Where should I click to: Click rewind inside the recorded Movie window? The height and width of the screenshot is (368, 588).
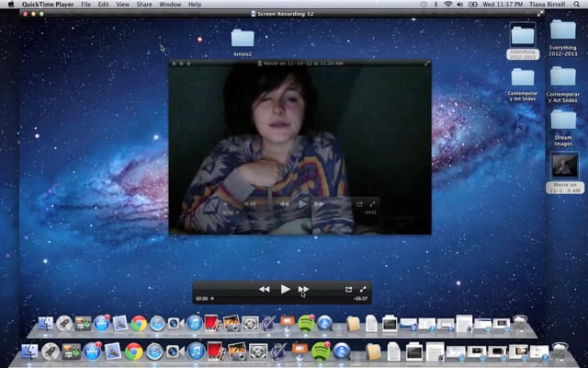click(285, 204)
